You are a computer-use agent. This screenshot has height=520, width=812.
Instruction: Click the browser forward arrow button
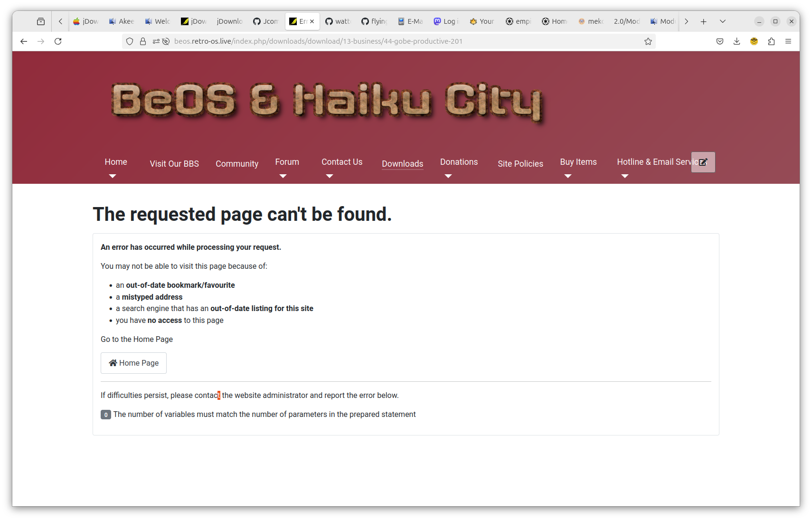pyautogui.click(x=41, y=41)
